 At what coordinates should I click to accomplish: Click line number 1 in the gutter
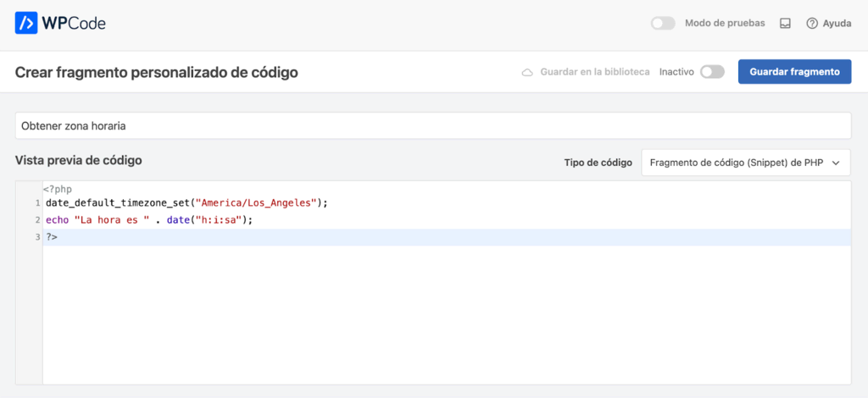[x=37, y=203]
